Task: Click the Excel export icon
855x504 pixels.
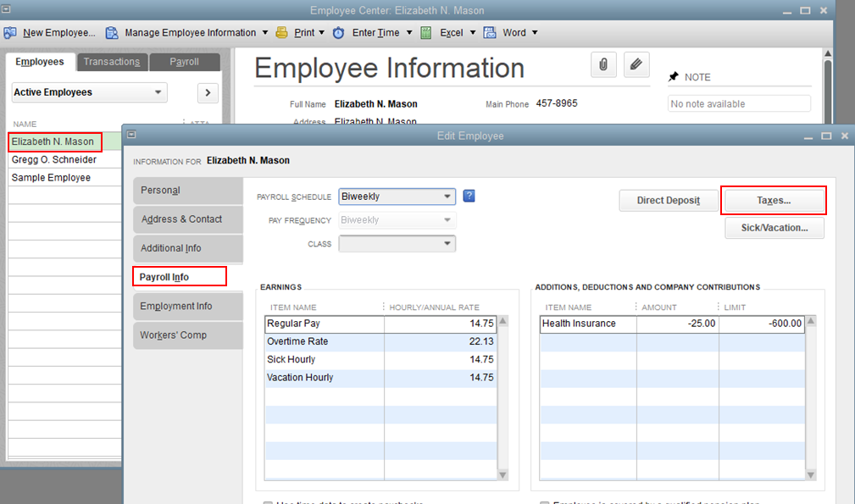Action: click(426, 33)
